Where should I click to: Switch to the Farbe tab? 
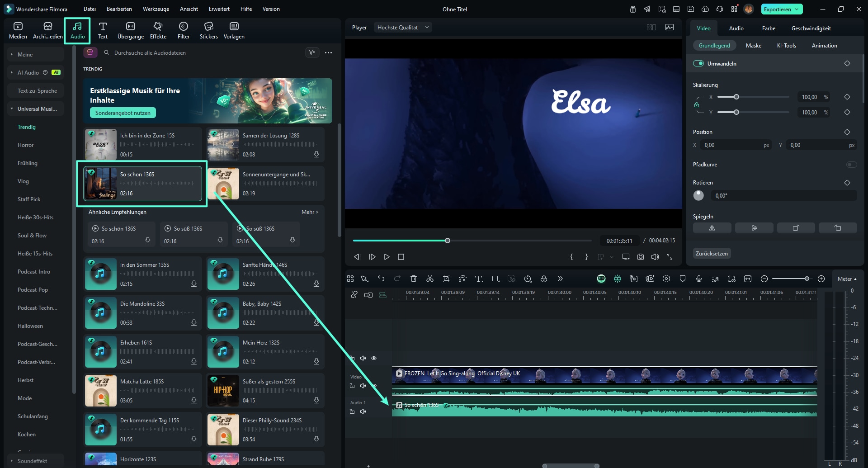(769, 28)
